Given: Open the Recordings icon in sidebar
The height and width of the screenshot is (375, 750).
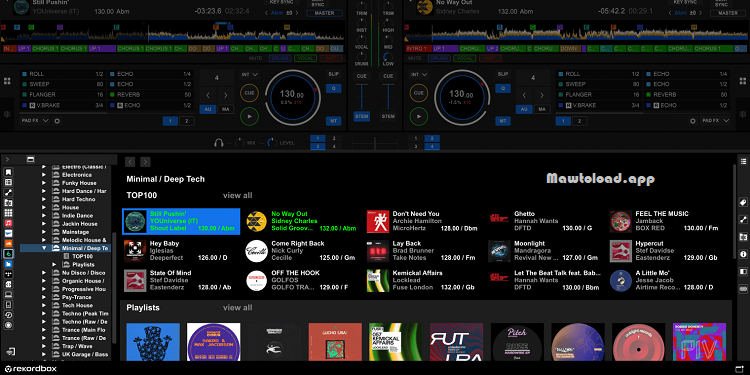Looking at the screenshot, I should tap(8, 325).
